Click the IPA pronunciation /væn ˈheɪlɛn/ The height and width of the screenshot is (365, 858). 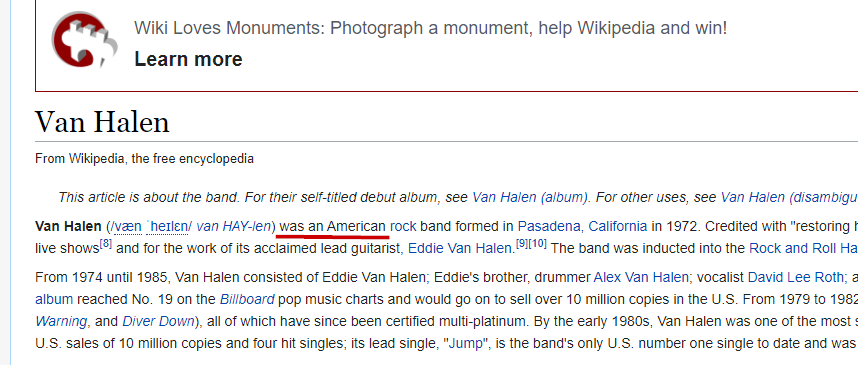click(151, 226)
